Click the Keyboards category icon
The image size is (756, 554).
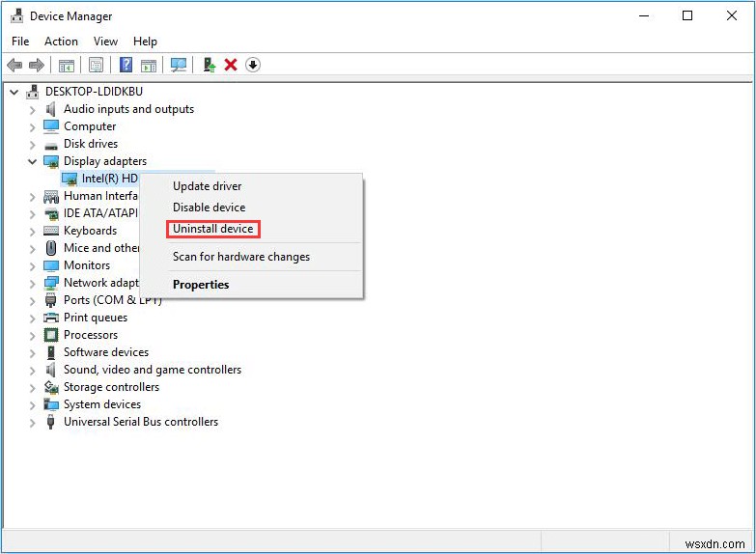(x=51, y=231)
